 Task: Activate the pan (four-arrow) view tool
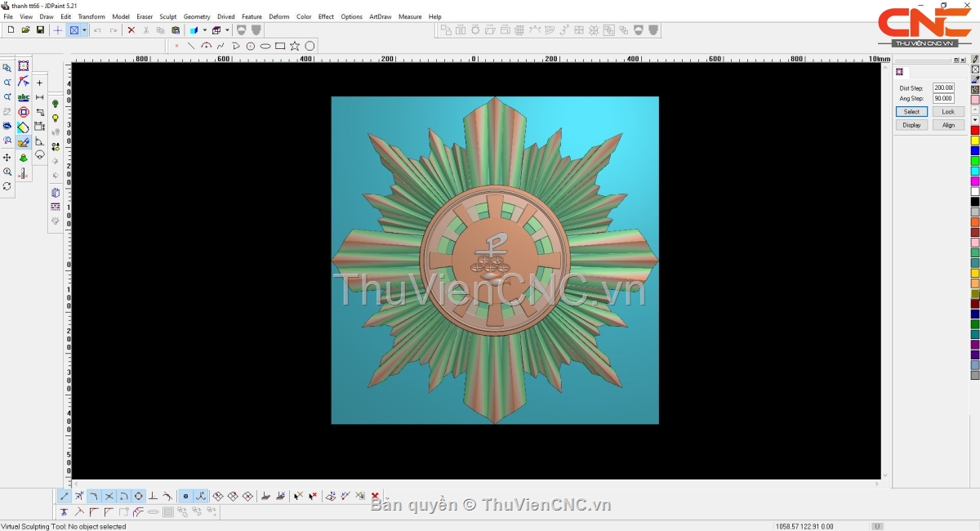(x=7, y=157)
